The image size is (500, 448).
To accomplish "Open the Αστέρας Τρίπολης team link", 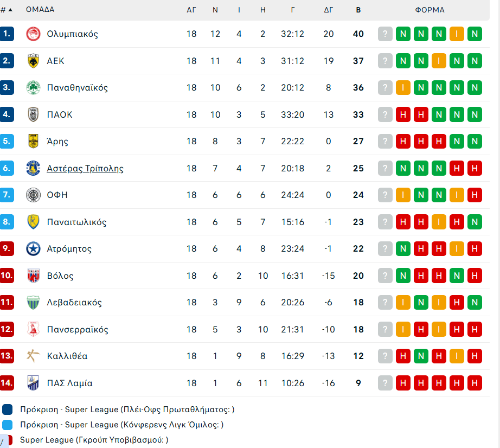I will [85, 169].
